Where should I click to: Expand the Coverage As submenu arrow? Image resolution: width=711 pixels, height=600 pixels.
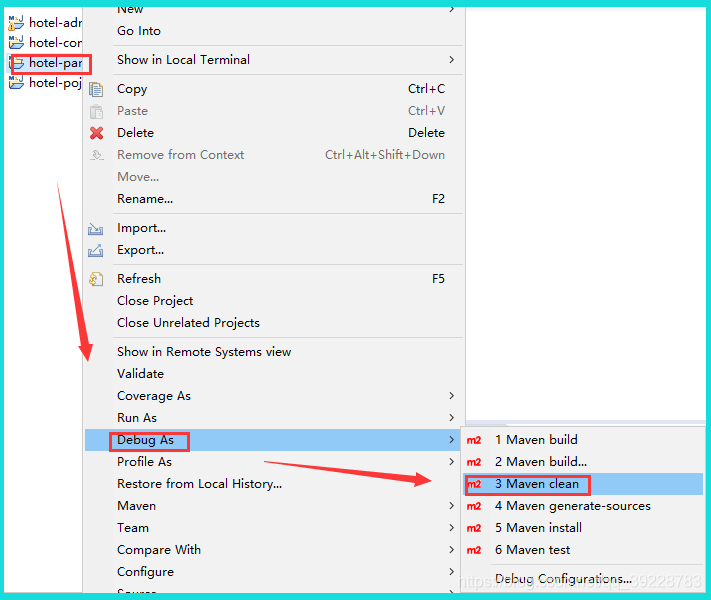tap(452, 395)
